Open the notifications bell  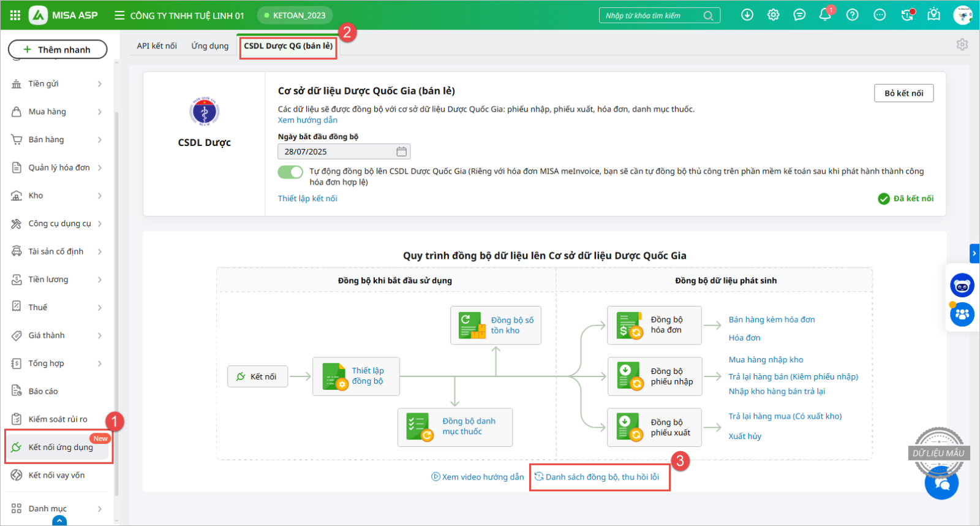825,15
